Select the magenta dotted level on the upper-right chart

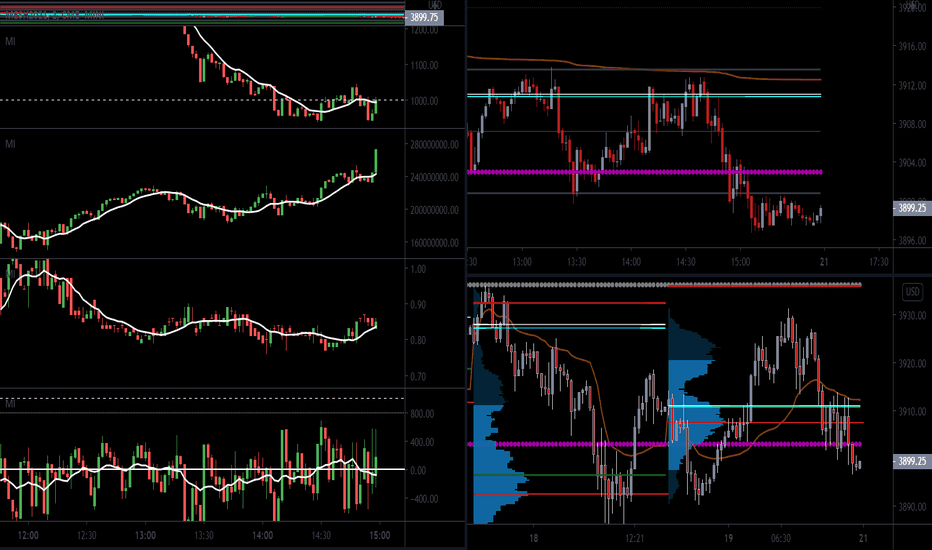click(x=644, y=172)
